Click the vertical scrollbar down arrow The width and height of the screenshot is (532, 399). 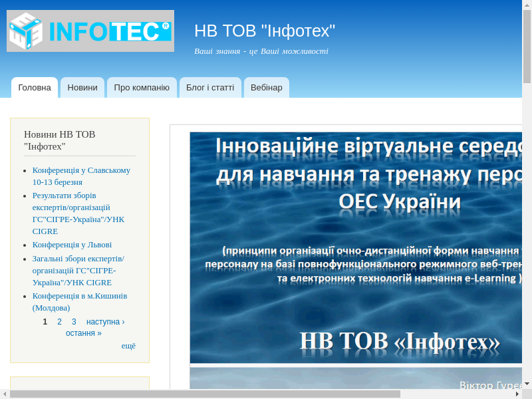(527, 383)
